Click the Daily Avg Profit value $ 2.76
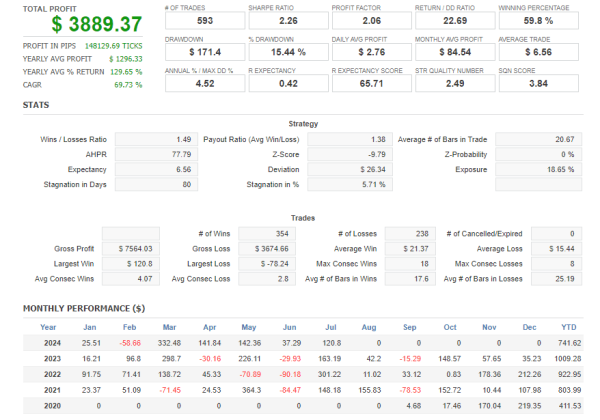 [372, 52]
